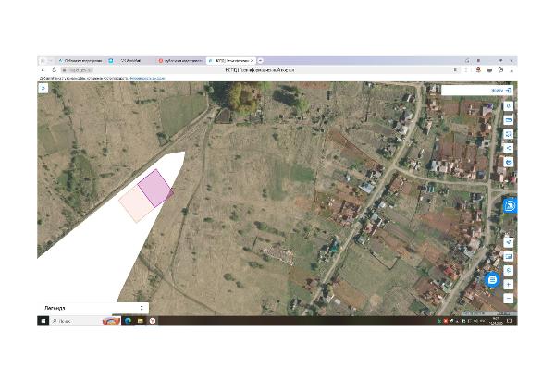The height and width of the screenshot is (392, 555).
Task: Click the dark extension icon next to the red one
Action: coord(489,70)
